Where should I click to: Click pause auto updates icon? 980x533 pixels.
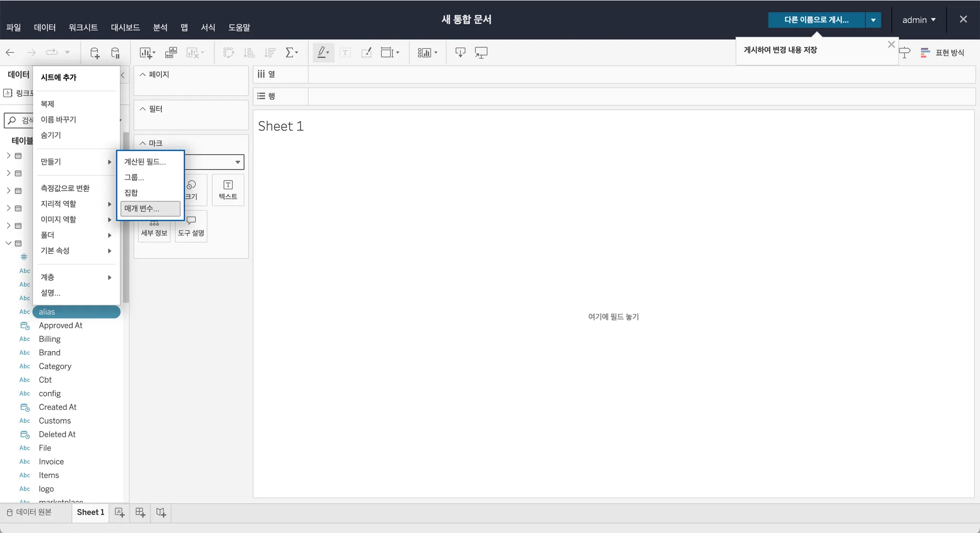pyautogui.click(x=115, y=53)
